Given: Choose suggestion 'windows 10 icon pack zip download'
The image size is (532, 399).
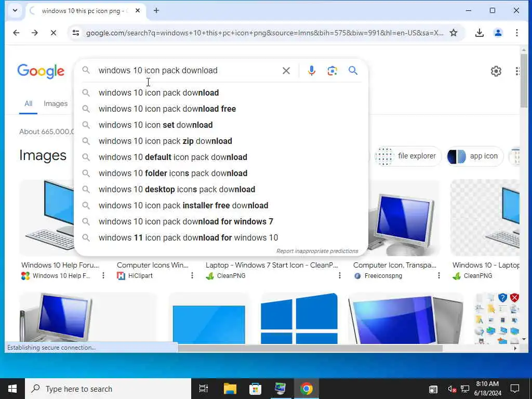Looking at the screenshot, I should (x=221, y=141).
